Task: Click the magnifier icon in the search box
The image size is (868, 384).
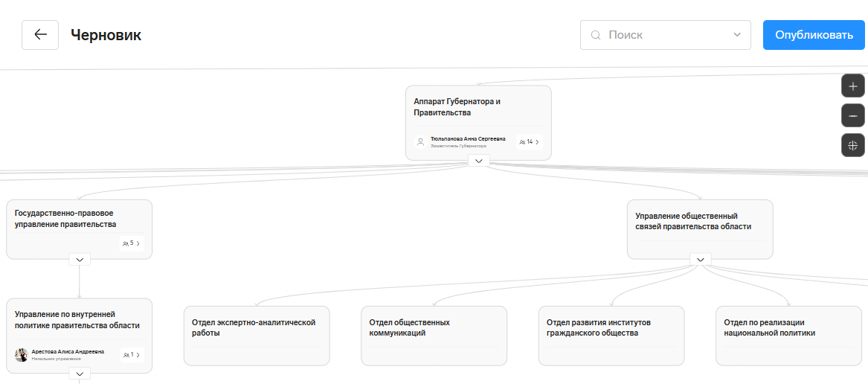Action: [x=595, y=35]
